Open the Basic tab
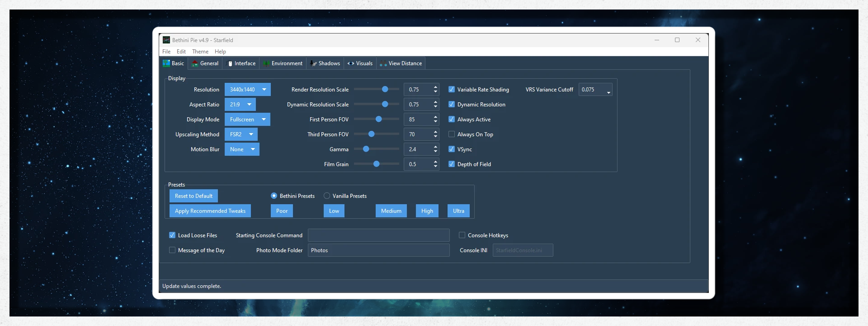Viewport: 868px width, 326px height. coord(174,63)
